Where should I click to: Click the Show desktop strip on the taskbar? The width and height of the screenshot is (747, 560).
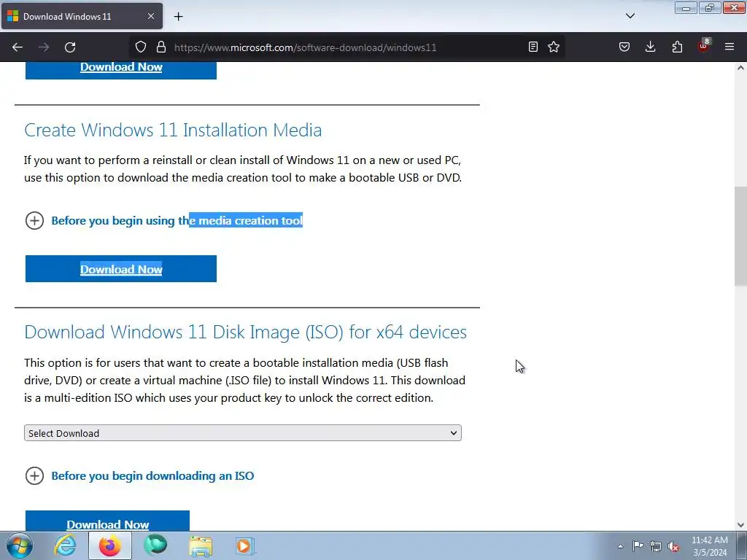tap(742, 545)
